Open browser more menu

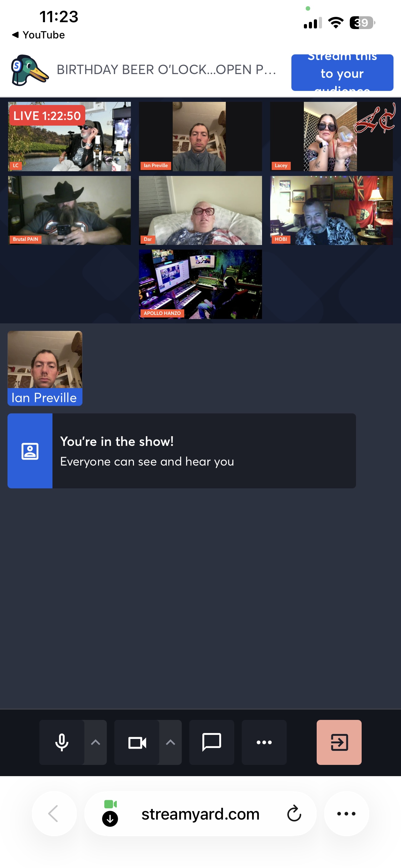(346, 813)
